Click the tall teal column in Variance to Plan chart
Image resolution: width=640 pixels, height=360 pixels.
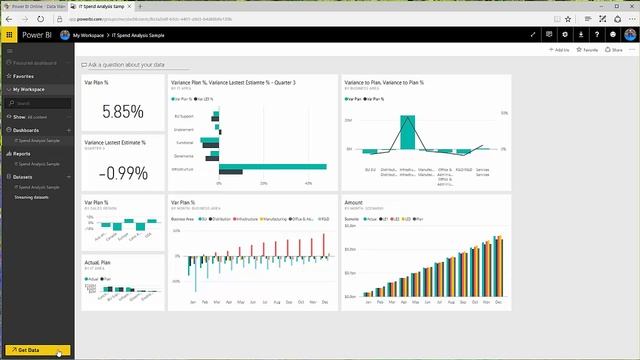coord(407,132)
